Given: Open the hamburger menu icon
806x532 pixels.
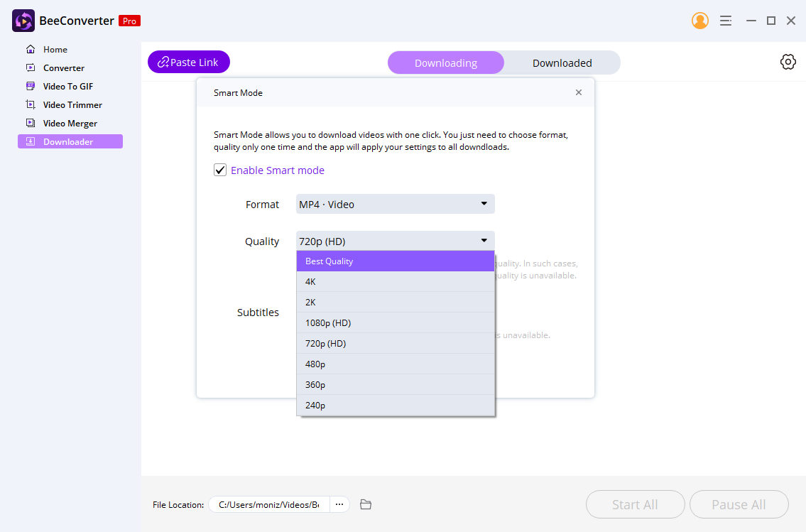Looking at the screenshot, I should point(725,21).
